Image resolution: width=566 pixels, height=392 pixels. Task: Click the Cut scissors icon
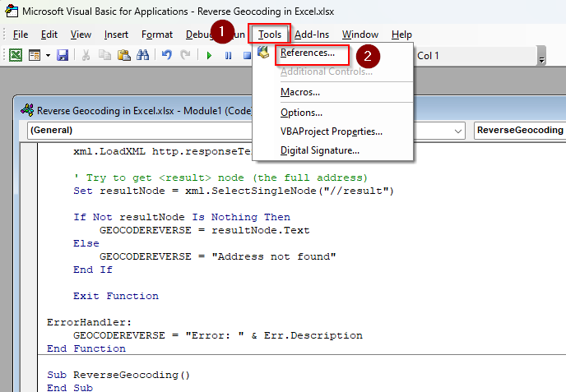click(86, 55)
